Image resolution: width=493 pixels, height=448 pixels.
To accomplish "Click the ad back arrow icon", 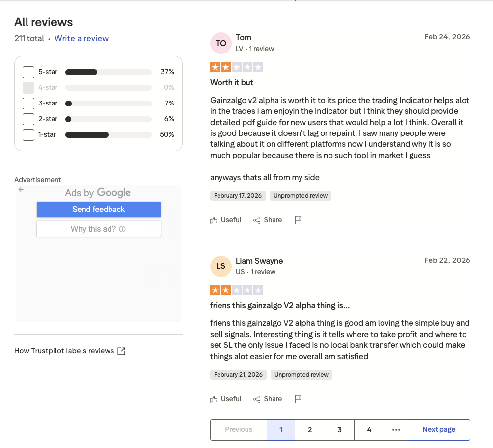I will (21, 190).
